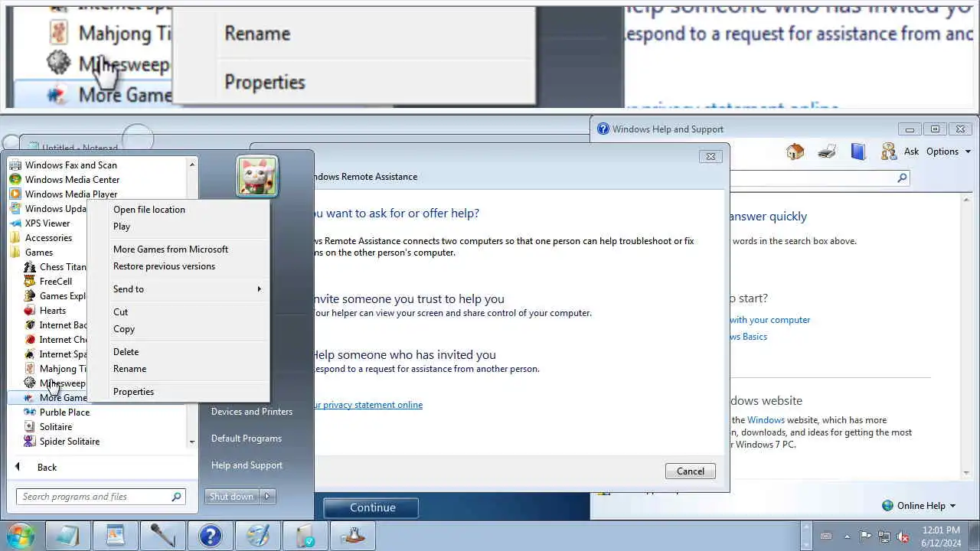Switch to Help and Support taskbar button
Viewport: 980px width, 551px height.
(x=210, y=535)
